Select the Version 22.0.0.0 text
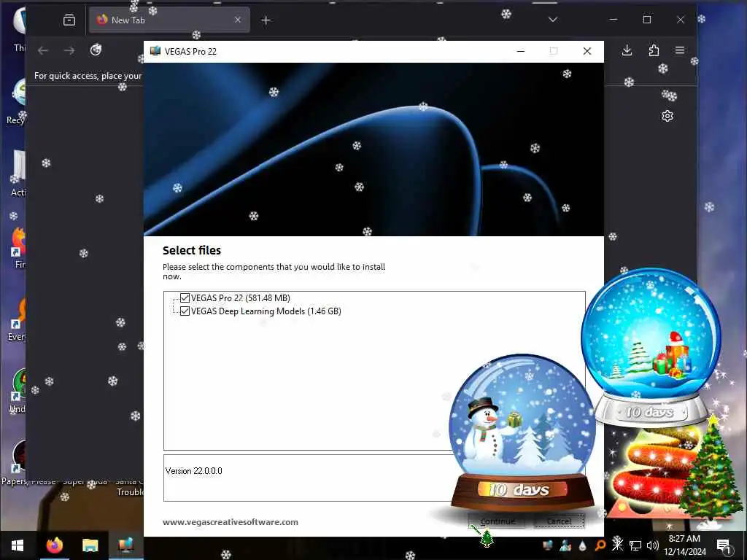 click(x=193, y=471)
